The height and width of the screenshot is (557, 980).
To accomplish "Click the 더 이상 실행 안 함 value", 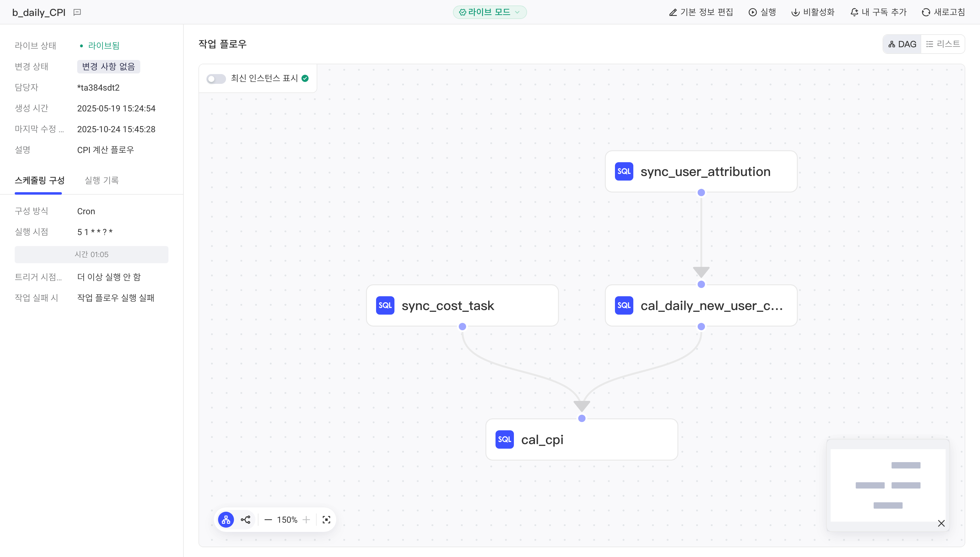I will tap(109, 277).
